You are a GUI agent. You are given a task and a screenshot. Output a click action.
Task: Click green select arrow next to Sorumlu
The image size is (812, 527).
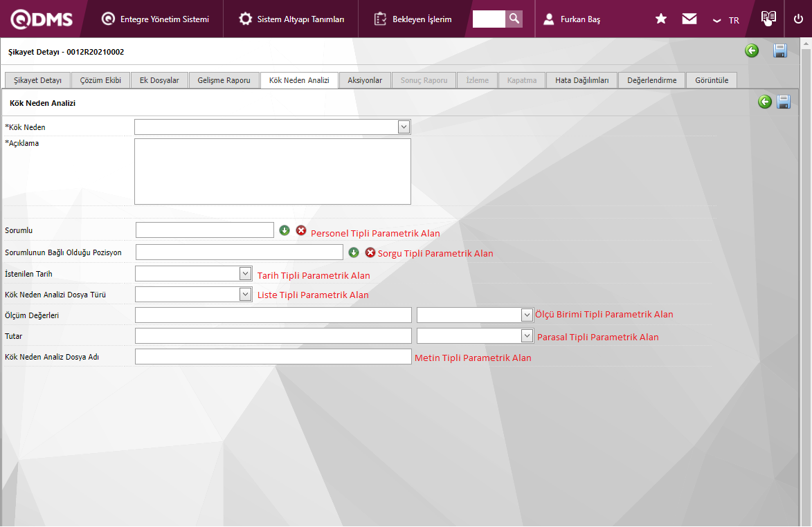(x=285, y=230)
